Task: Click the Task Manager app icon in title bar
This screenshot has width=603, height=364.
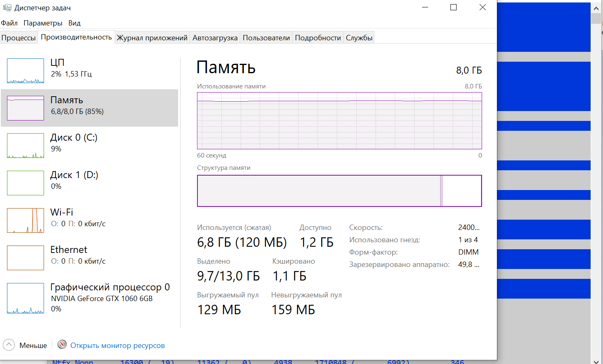Action: pyautogui.click(x=7, y=8)
